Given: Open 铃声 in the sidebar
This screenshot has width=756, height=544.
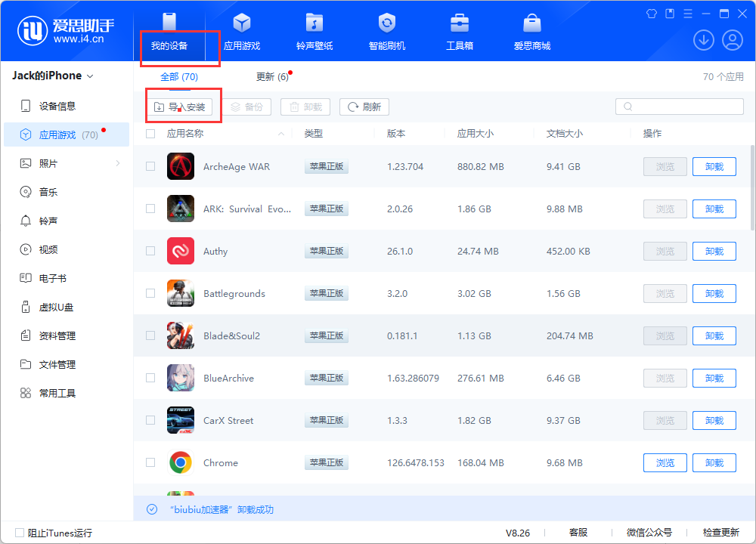Looking at the screenshot, I should click(67, 221).
